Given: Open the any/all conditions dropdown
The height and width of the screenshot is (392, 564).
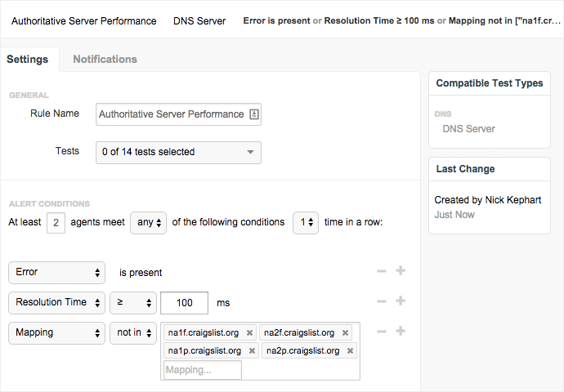Looking at the screenshot, I should 148,222.
